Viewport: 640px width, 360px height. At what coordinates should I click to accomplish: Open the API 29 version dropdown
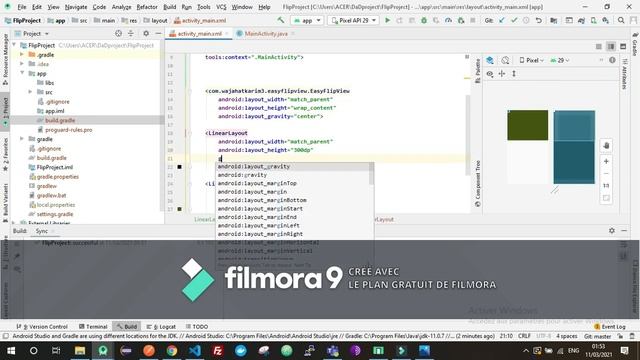tap(560, 60)
